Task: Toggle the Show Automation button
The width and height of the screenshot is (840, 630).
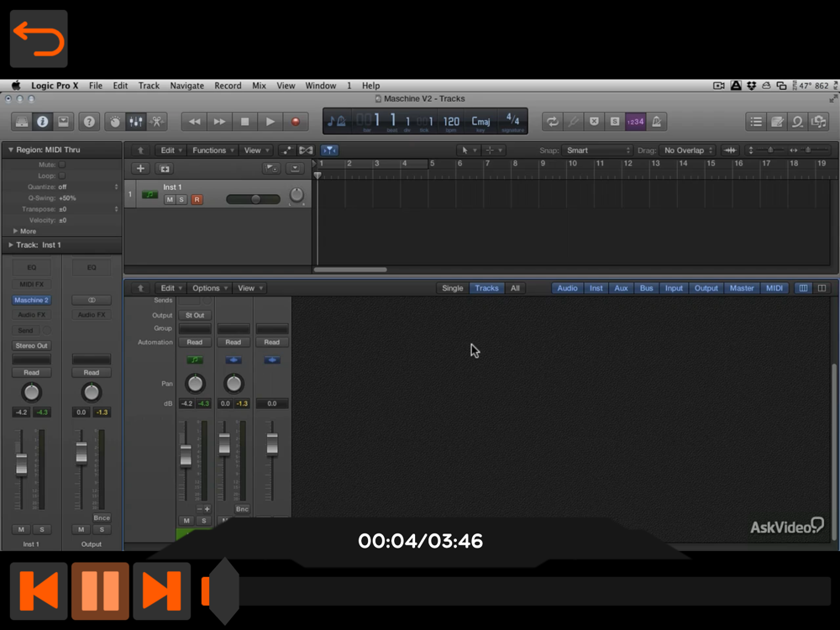Action: 286,150
